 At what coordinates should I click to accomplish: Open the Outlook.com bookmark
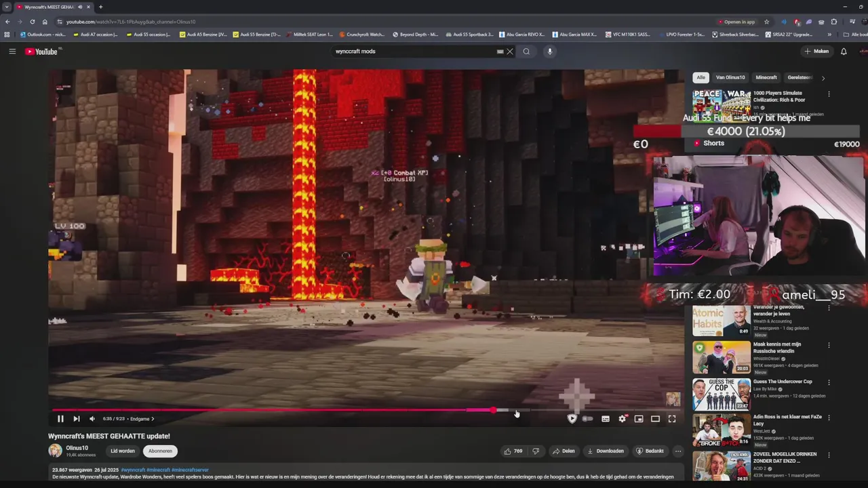[x=42, y=35]
